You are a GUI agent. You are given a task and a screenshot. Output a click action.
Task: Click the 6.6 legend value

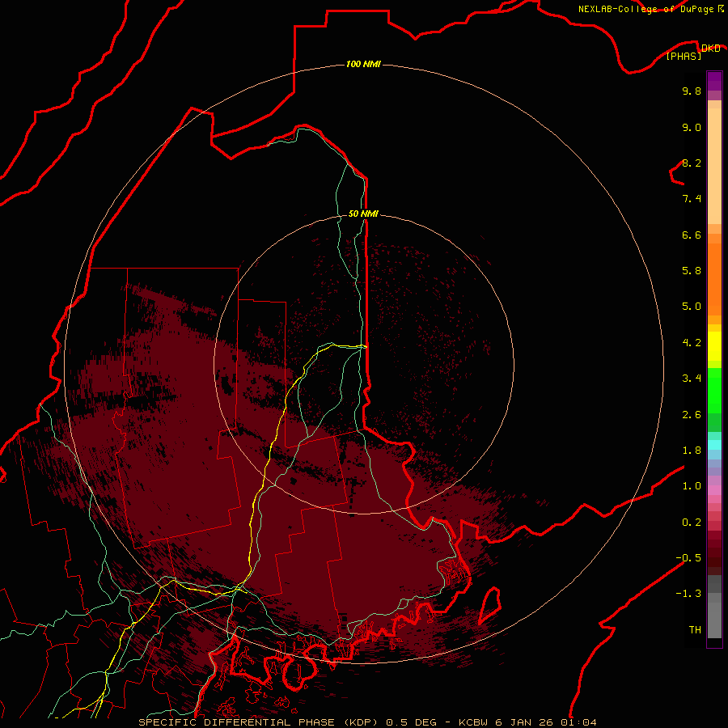point(692,235)
